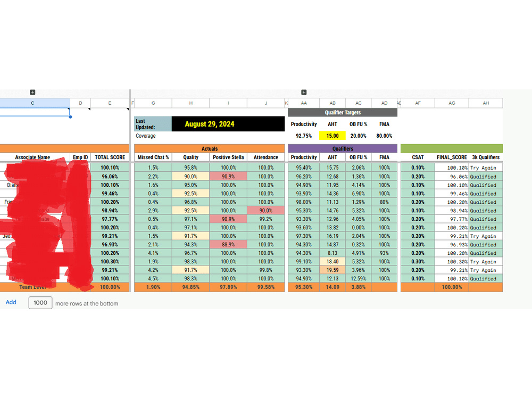Click the Add rows link
The width and height of the screenshot is (532, 399).
coord(11,302)
